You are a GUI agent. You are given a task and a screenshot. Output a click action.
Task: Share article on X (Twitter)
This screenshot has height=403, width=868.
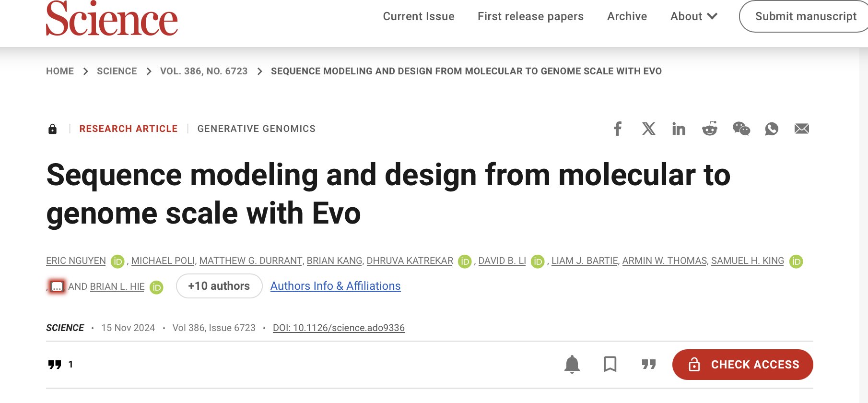[648, 129]
